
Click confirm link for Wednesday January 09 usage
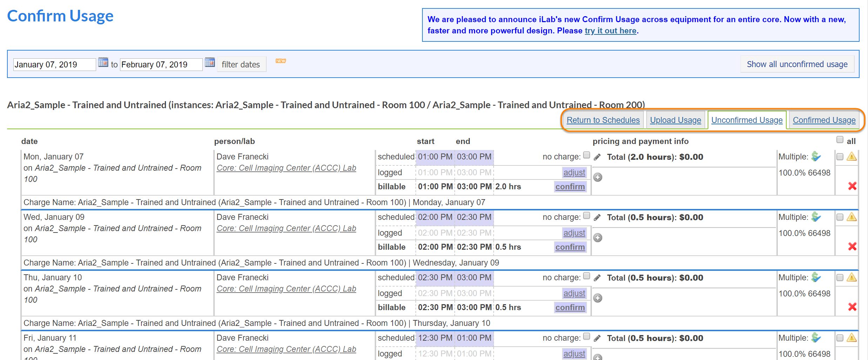pyautogui.click(x=570, y=247)
